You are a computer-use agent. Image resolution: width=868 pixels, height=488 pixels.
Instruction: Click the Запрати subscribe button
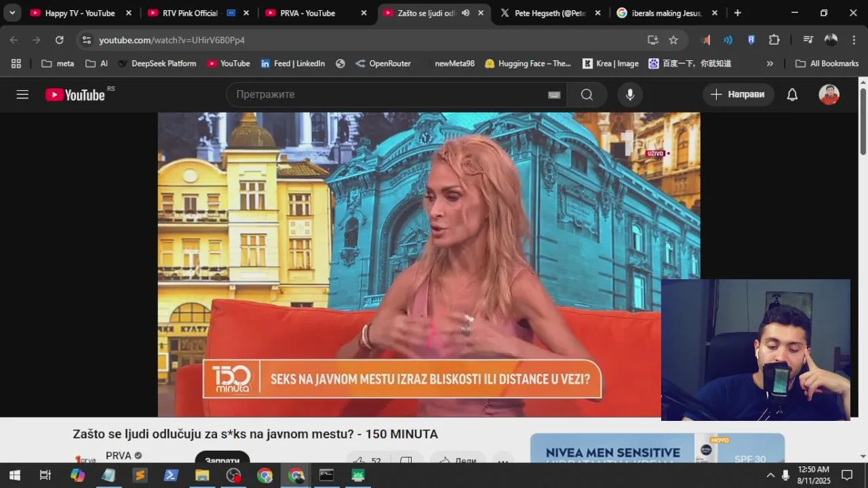[222, 458]
